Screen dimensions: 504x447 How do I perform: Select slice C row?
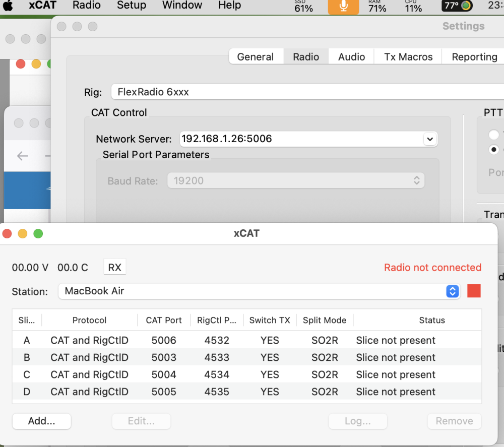[247, 374]
